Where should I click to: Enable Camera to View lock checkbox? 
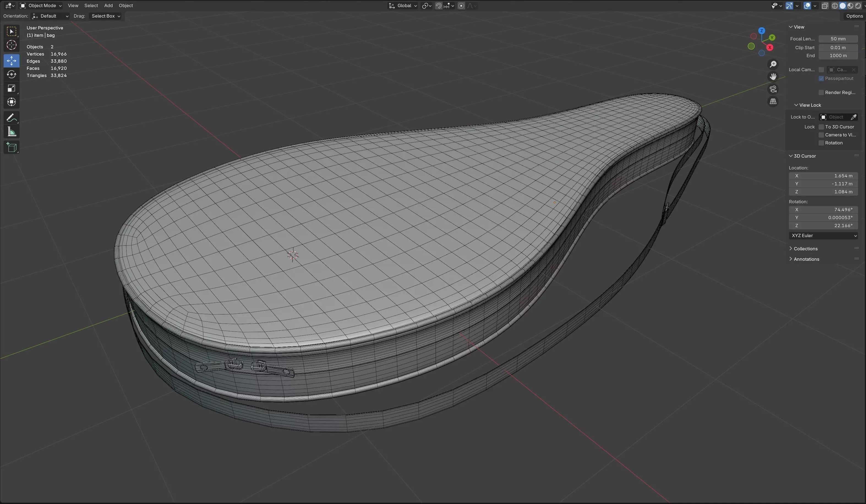pyautogui.click(x=821, y=135)
